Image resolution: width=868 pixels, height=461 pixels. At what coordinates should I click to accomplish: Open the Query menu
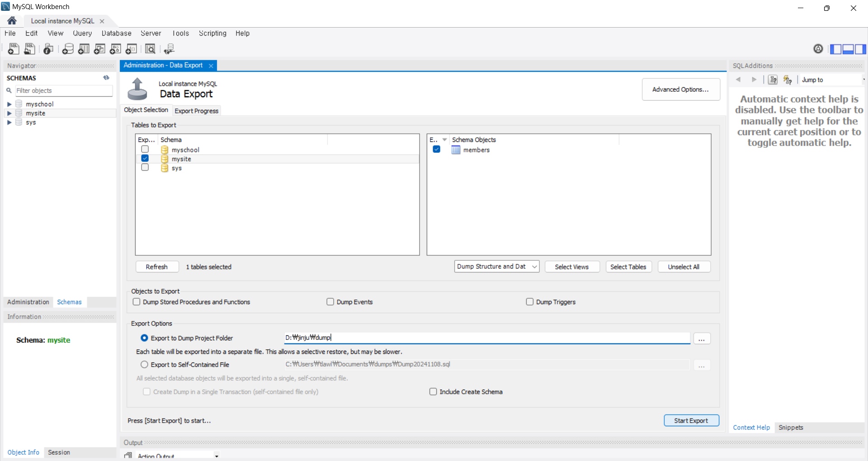(x=82, y=33)
